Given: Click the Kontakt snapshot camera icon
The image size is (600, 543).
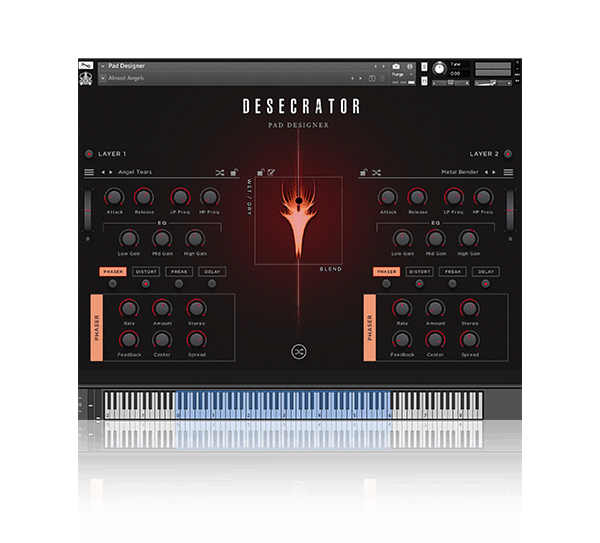Looking at the screenshot, I should tap(396, 66).
